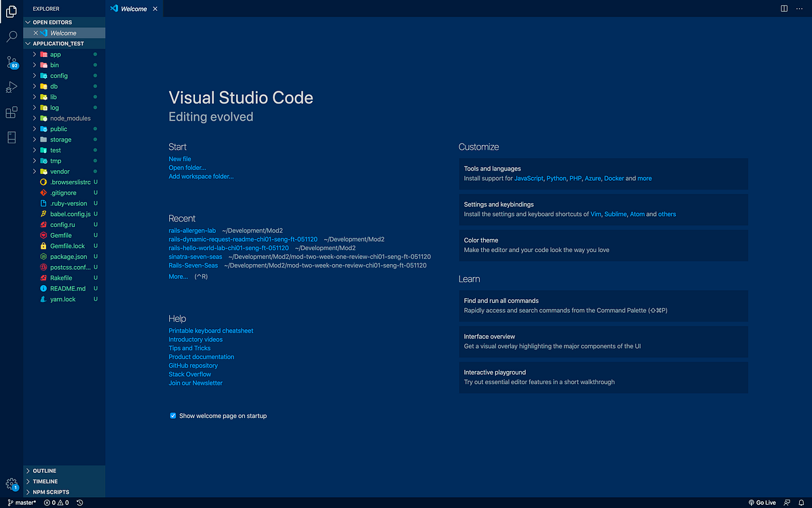Viewport: 812px width, 508px height.
Task: Install Docker support link
Action: pos(614,179)
